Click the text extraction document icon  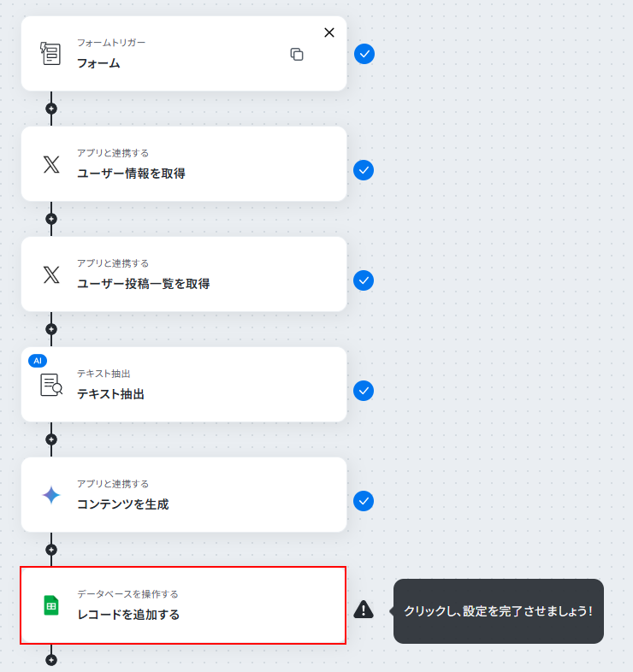click(x=51, y=385)
